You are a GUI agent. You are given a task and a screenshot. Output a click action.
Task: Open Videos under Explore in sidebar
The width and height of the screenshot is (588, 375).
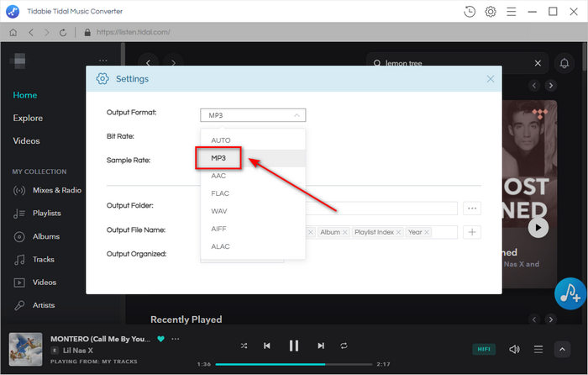tap(26, 140)
